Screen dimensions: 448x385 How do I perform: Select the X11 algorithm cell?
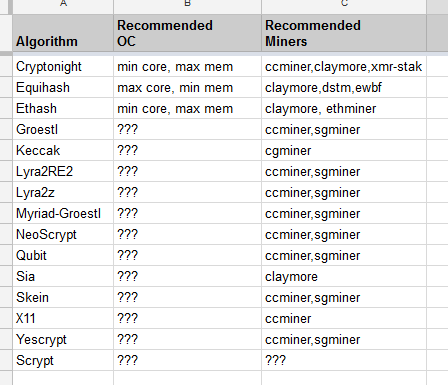63,318
